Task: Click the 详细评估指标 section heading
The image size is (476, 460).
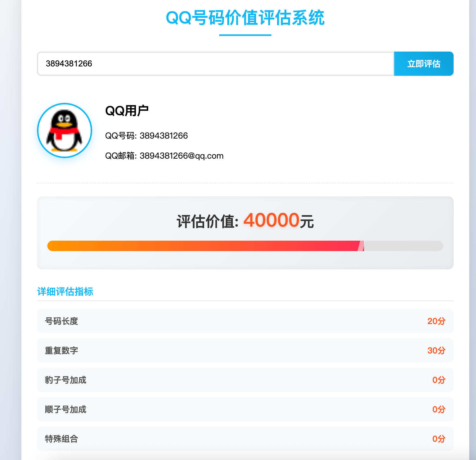Action: click(x=66, y=292)
